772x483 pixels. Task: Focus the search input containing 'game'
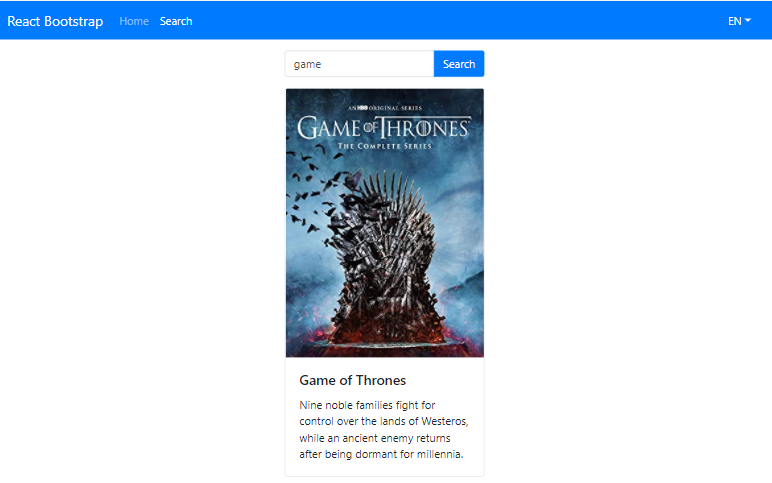coord(359,64)
